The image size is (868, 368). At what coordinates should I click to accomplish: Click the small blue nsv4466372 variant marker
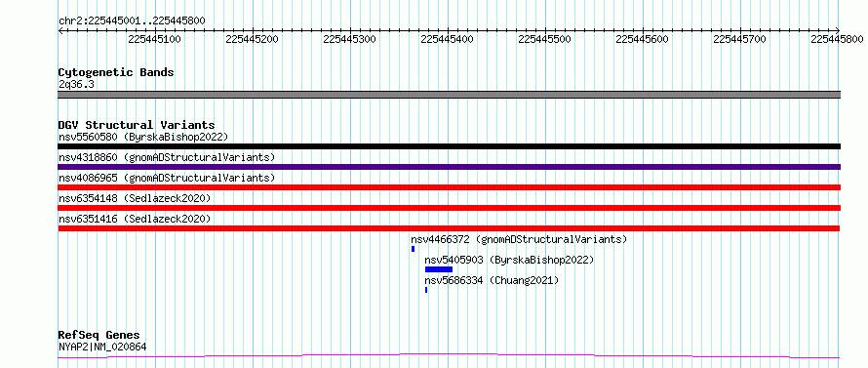[x=413, y=249]
